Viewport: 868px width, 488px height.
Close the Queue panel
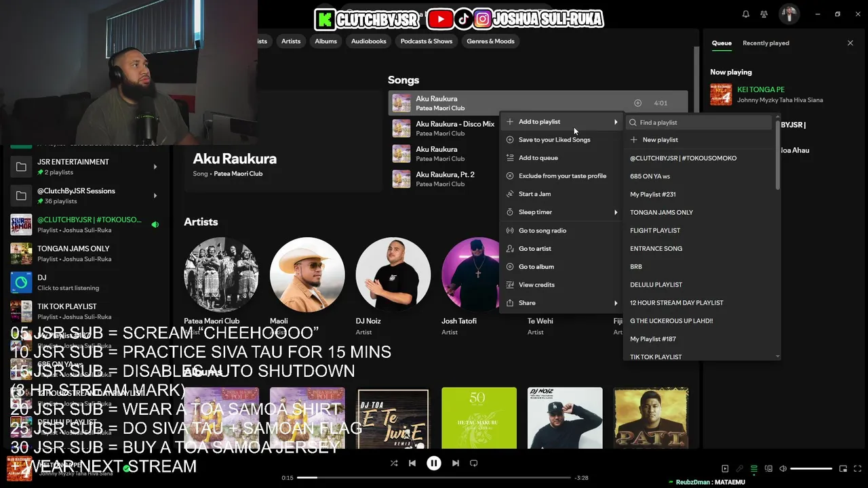pyautogui.click(x=850, y=43)
